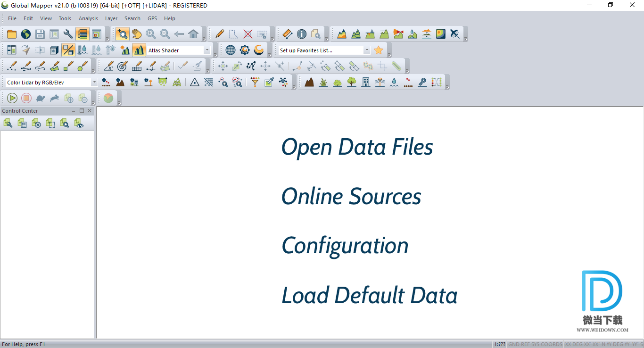Maximize the Control Center panel
The image size is (644, 348).
[82, 111]
